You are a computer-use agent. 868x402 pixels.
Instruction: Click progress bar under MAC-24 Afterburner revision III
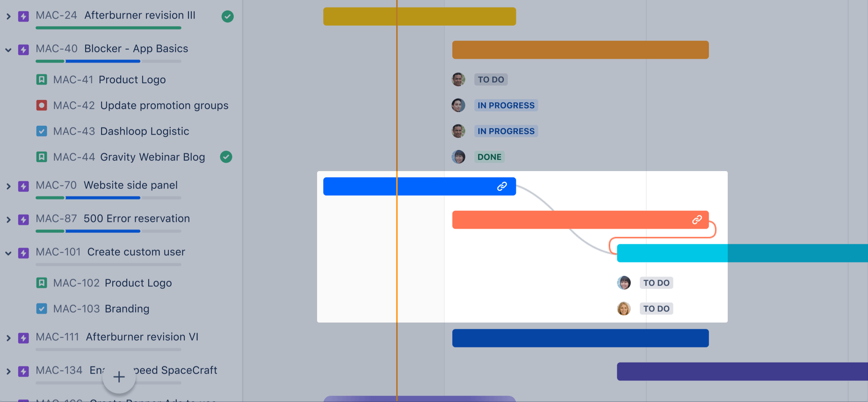click(x=108, y=28)
